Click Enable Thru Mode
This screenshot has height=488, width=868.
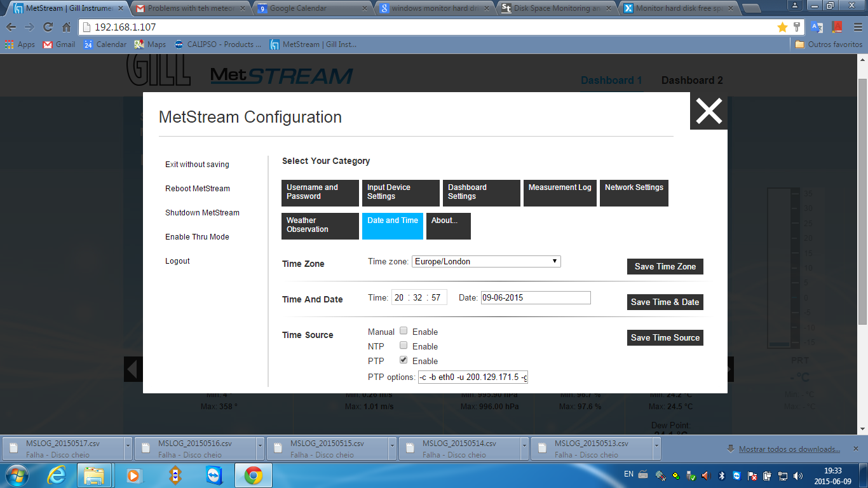[x=197, y=237]
